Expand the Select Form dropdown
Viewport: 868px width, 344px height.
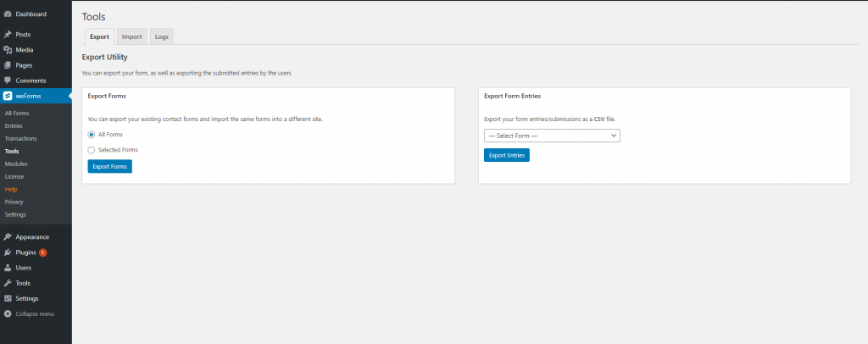point(552,136)
